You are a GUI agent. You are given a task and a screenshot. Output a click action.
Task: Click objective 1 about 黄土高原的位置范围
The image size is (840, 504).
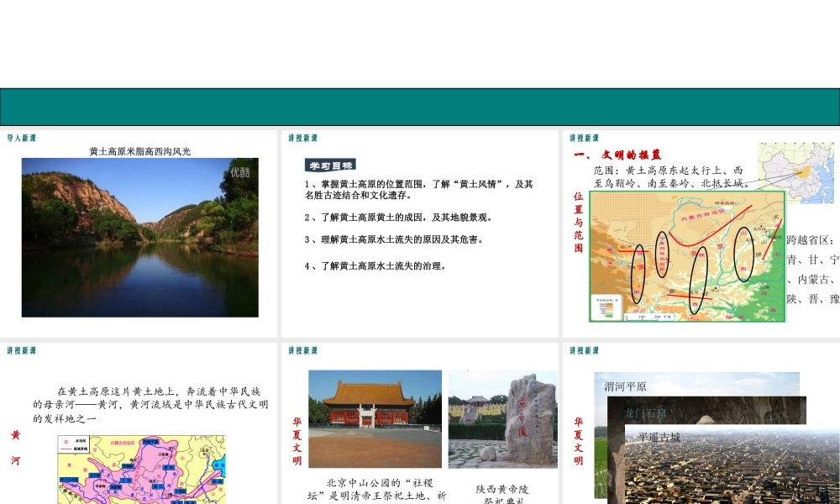[419, 190]
